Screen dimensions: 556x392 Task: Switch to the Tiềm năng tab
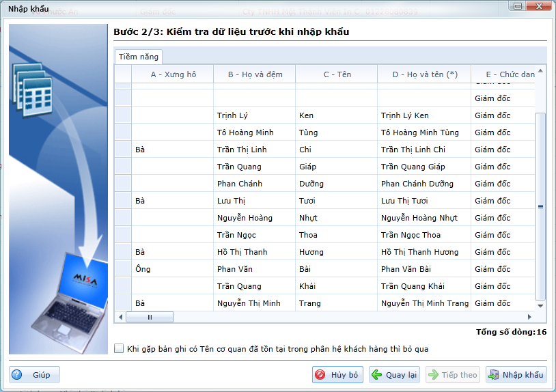point(138,57)
